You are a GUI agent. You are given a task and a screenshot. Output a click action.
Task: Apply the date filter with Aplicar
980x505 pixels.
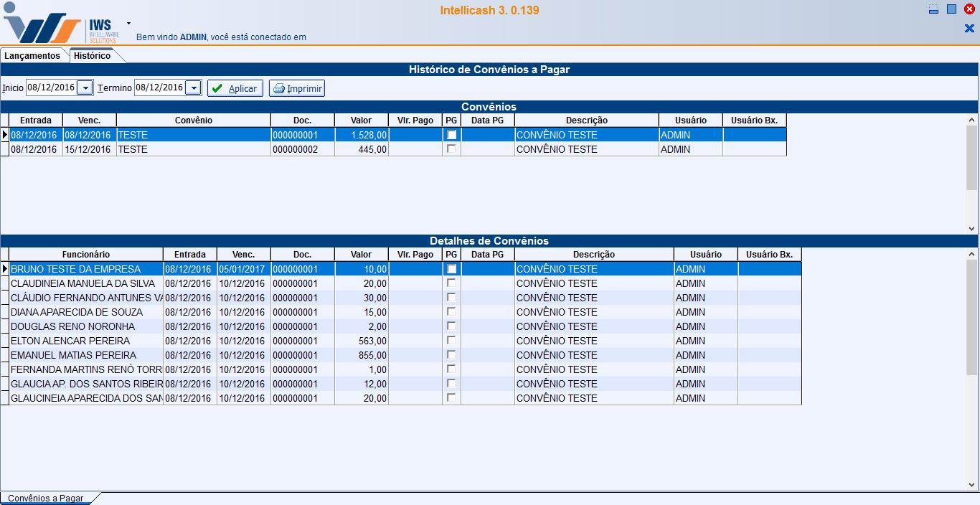coord(235,88)
